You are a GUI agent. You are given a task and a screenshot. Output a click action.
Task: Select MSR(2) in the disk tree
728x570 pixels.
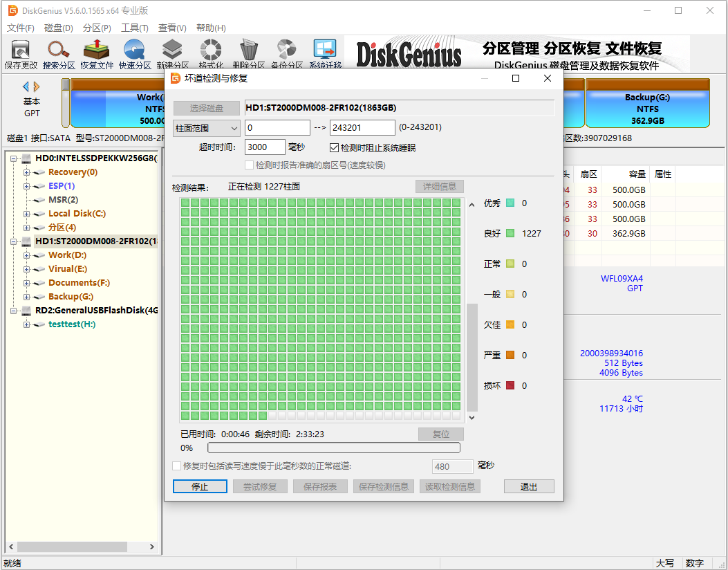63,200
